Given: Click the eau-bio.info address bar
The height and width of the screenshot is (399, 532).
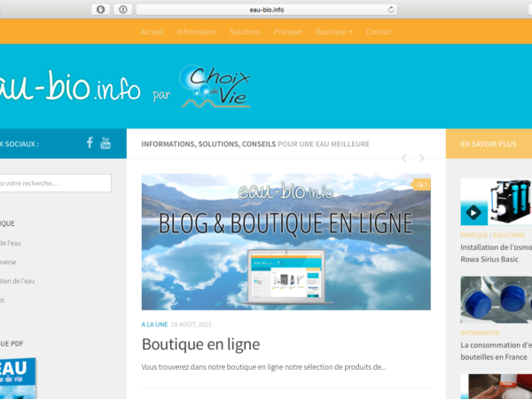Looking at the screenshot, I should click(266, 10).
